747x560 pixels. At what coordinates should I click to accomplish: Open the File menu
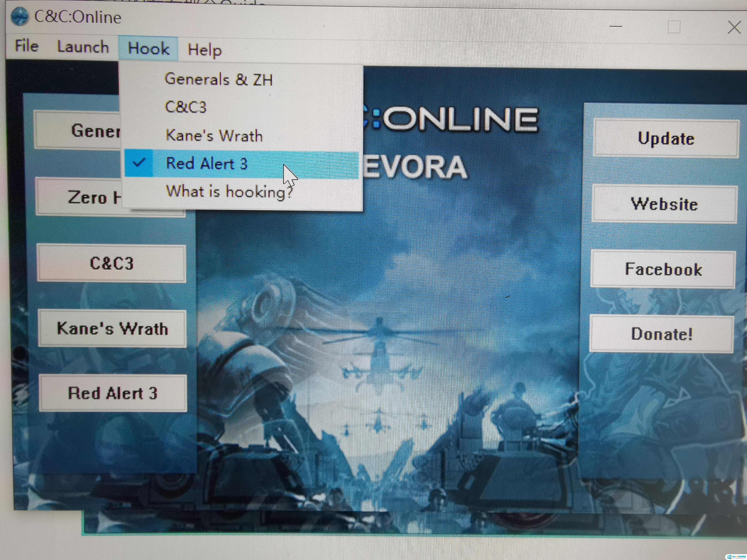coord(27,46)
